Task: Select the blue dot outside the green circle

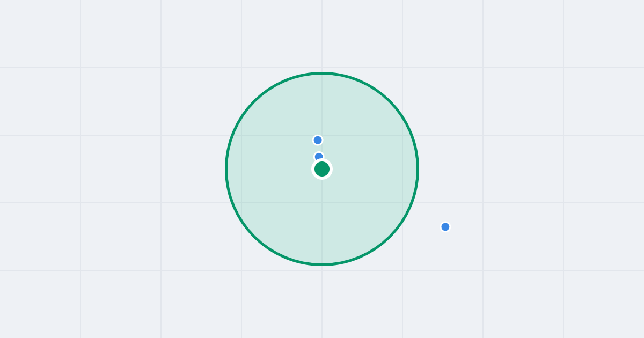Action: click(x=445, y=227)
